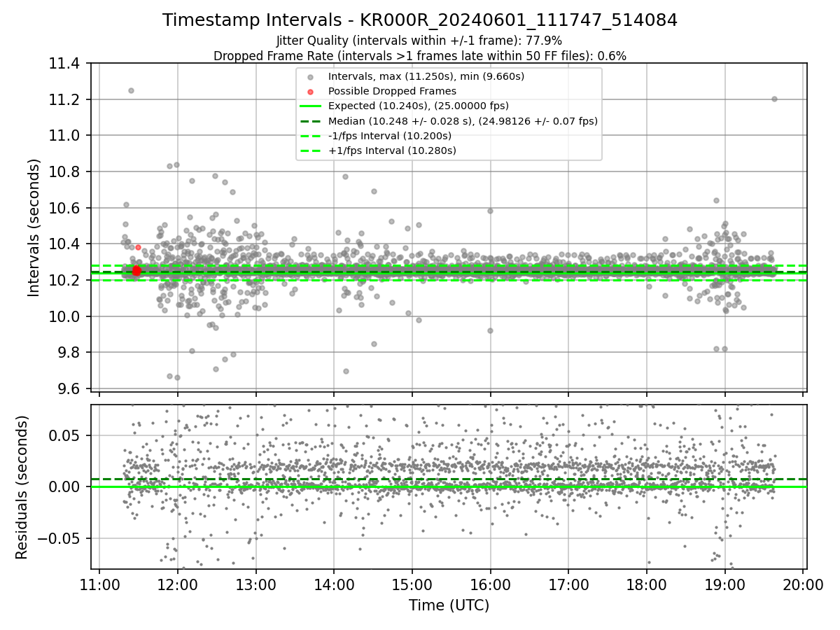Image resolution: width=840 pixels, height=630 pixels.
Task: Click the 11.2 y-axis tick label
Action: click(66, 100)
